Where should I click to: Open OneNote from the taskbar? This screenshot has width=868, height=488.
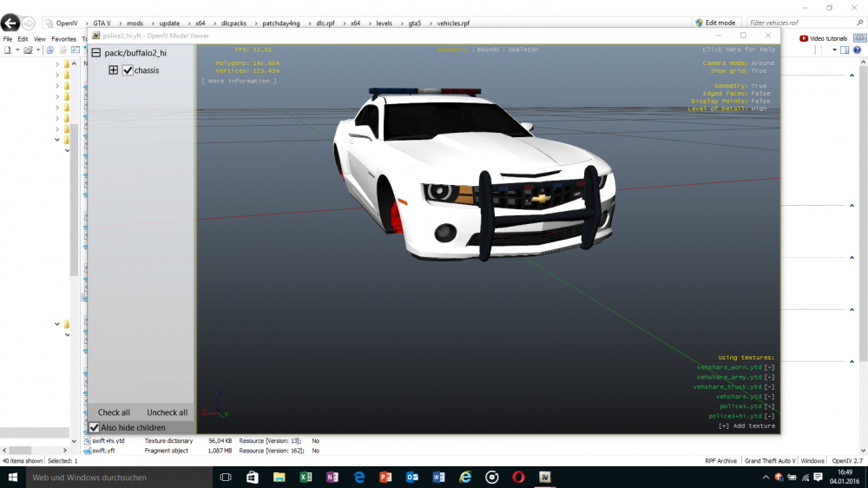[332, 477]
